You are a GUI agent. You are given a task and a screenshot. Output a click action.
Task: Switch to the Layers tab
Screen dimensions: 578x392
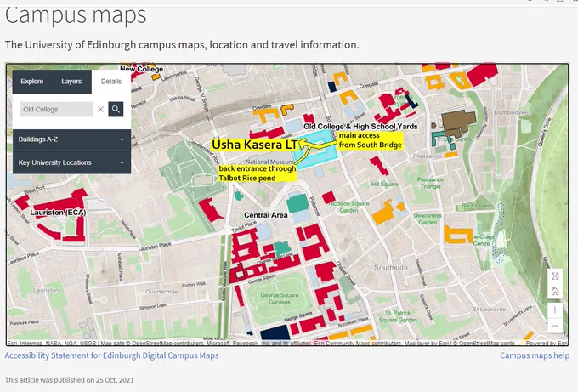coord(71,82)
